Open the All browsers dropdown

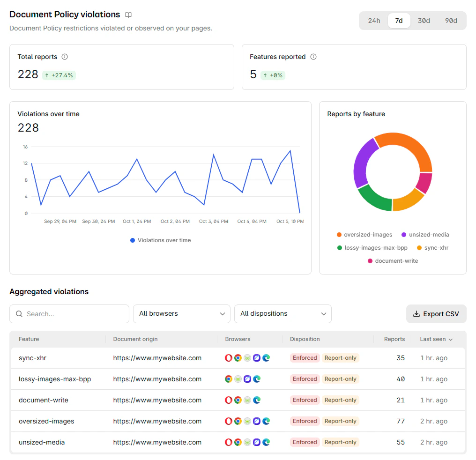point(181,314)
